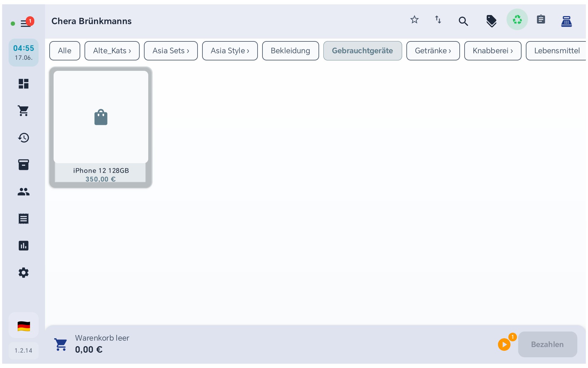Image resolution: width=588 pixels, height=368 pixels.
Task: Open the statistics bar chart icon
Action: (24, 246)
